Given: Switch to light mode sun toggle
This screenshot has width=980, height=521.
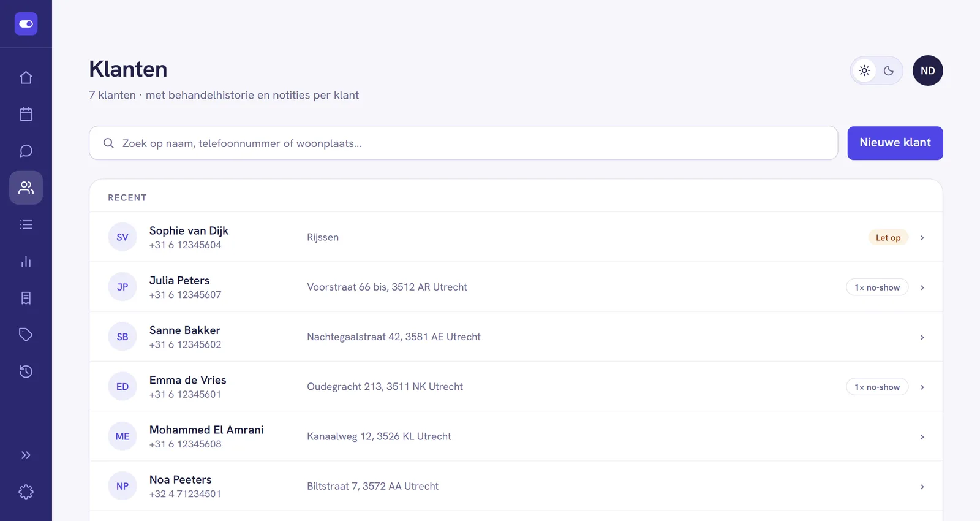Looking at the screenshot, I should click(x=864, y=70).
